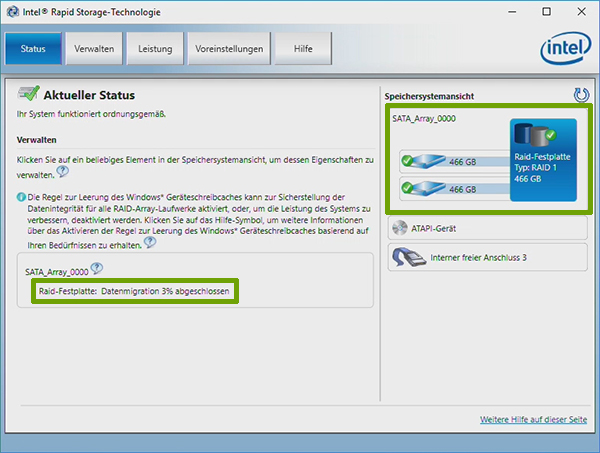Open the Voreinstellungen tab
The width and height of the screenshot is (600, 453).
tap(229, 49)
